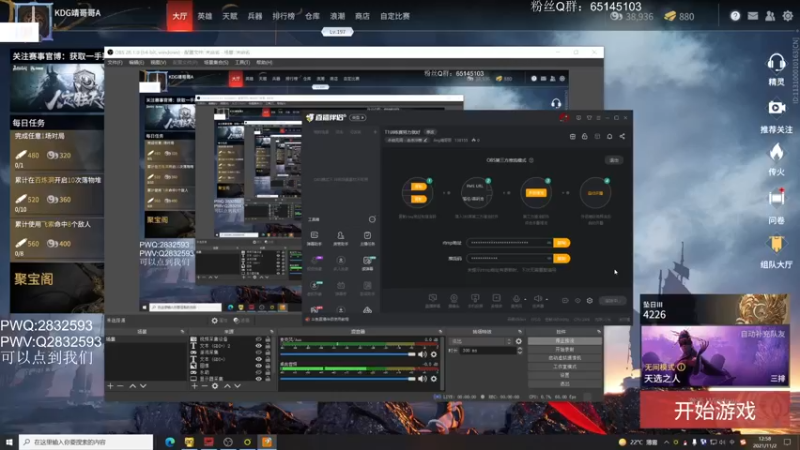Image resolution: width=800 pixels, height=450 pixels.
Task: Toggle visibility of 视频采集设备 source
Action: (x=259, y=339)
